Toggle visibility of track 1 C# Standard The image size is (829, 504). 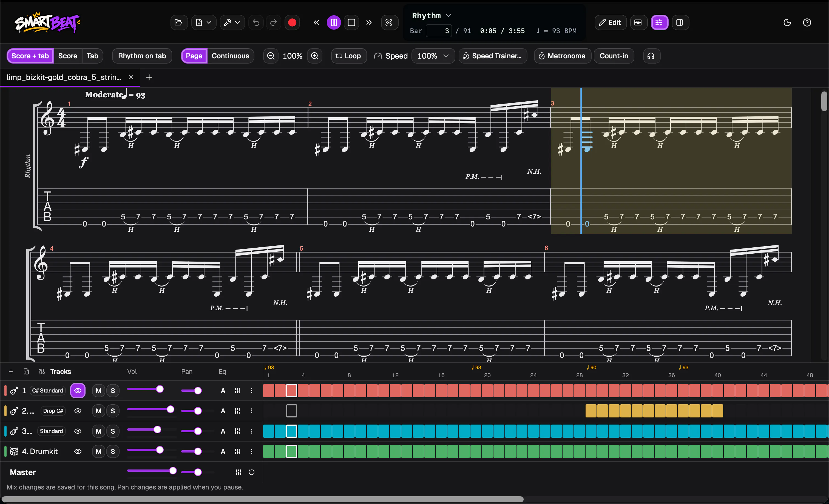click(x=78, y=391)
